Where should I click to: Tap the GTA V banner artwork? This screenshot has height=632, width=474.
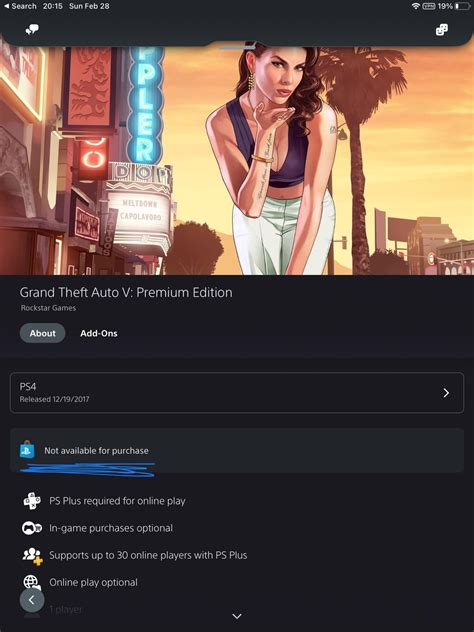pyautogui.click(x=237, y=160)
